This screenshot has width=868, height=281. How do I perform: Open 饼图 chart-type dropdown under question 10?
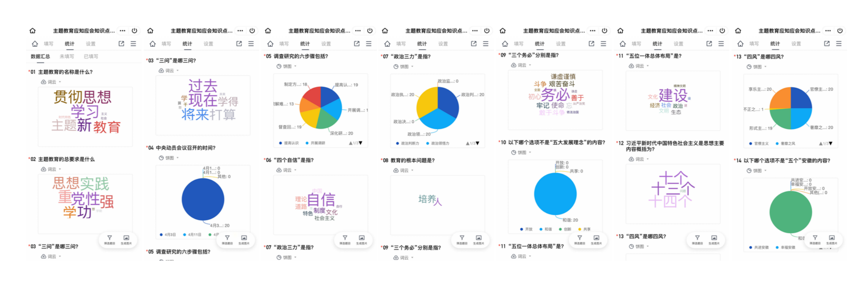coord(521,152)
